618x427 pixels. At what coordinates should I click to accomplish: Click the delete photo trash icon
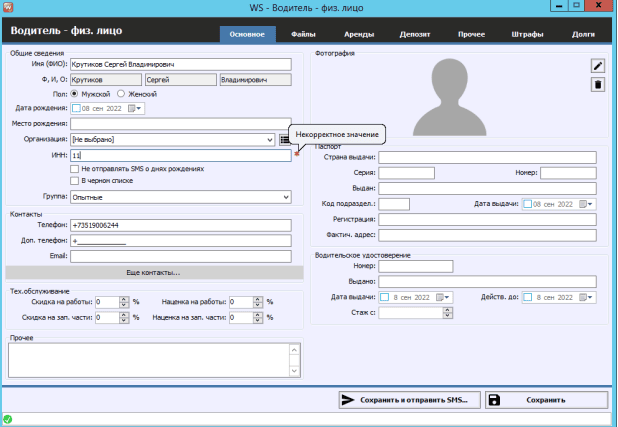(598, 85)
